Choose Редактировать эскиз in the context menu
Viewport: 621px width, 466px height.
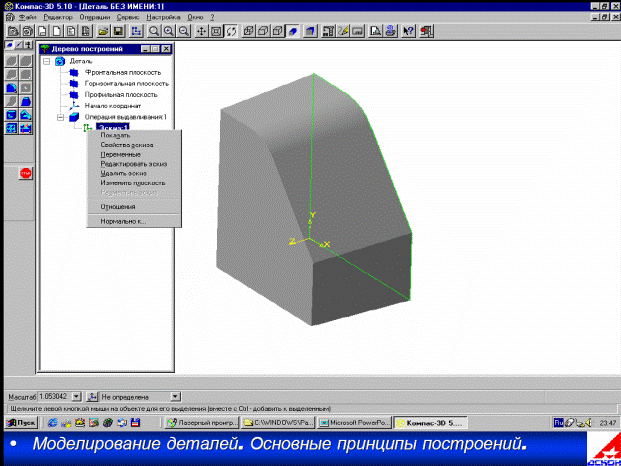(x=134, y=164)
